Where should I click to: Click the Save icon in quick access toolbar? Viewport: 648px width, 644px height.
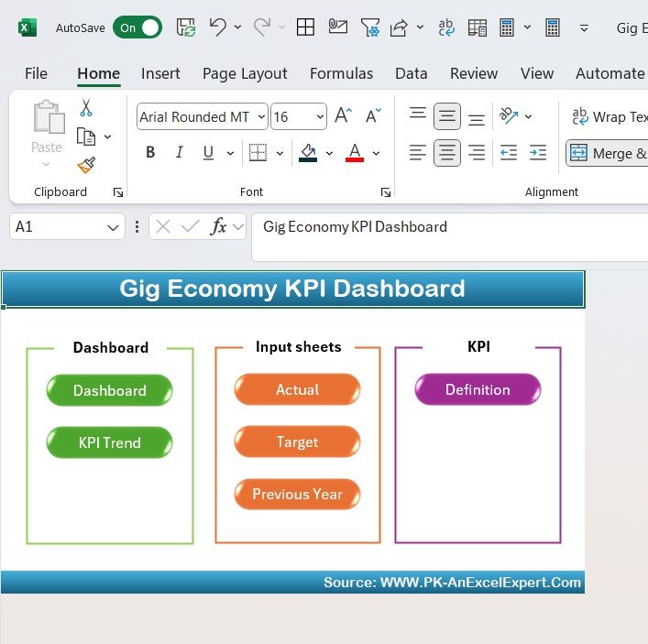click(186, 27)
